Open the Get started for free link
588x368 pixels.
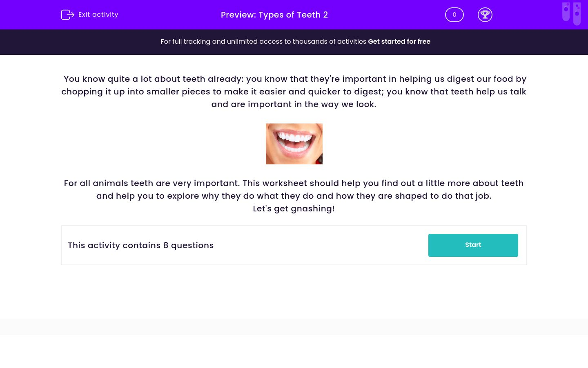(x=399, y=41)
